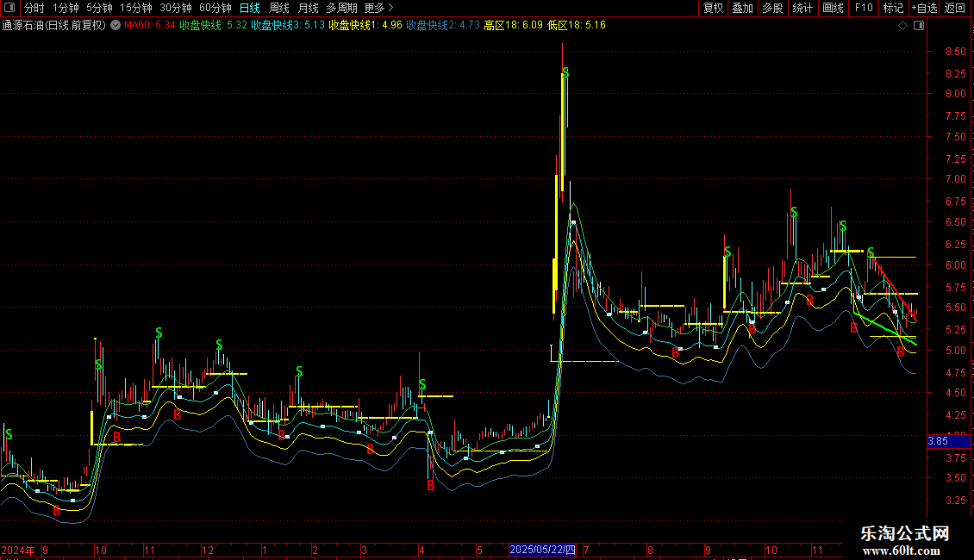
Task: Select the 分时 intraday tab
Action: coord(34,8)
